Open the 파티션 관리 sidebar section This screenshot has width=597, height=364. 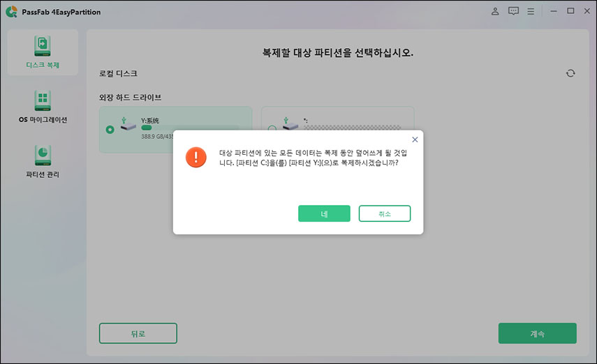click(43, 162)
